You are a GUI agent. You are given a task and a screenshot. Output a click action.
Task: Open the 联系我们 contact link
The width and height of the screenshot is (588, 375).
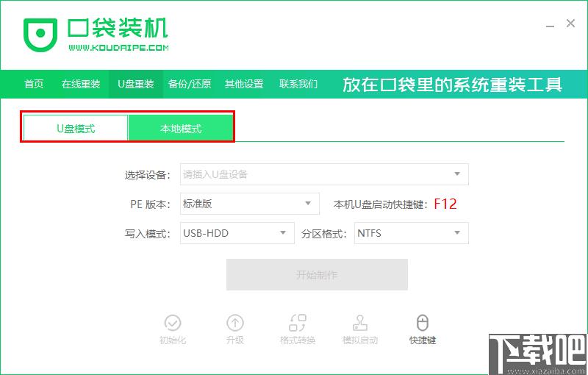[298, 84]
